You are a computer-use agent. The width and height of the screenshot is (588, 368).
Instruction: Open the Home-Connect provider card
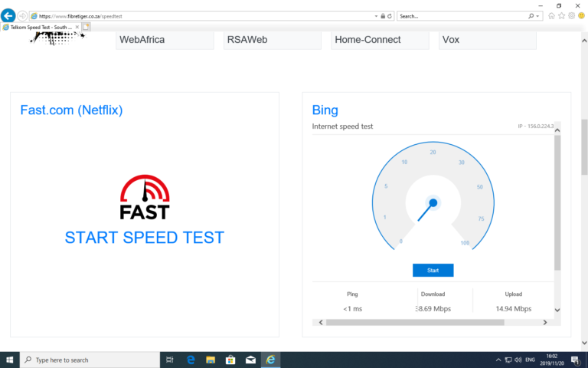click(x=380, y=40)
